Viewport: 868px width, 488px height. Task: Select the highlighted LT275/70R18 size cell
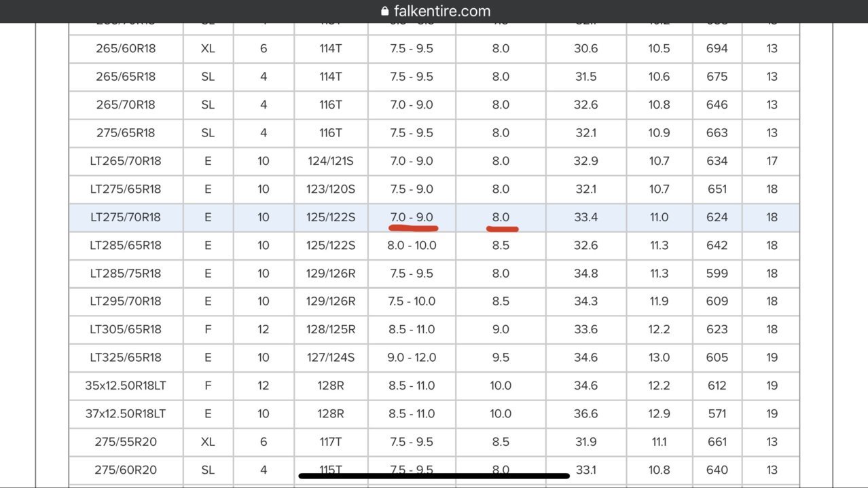tap(126, 217)
